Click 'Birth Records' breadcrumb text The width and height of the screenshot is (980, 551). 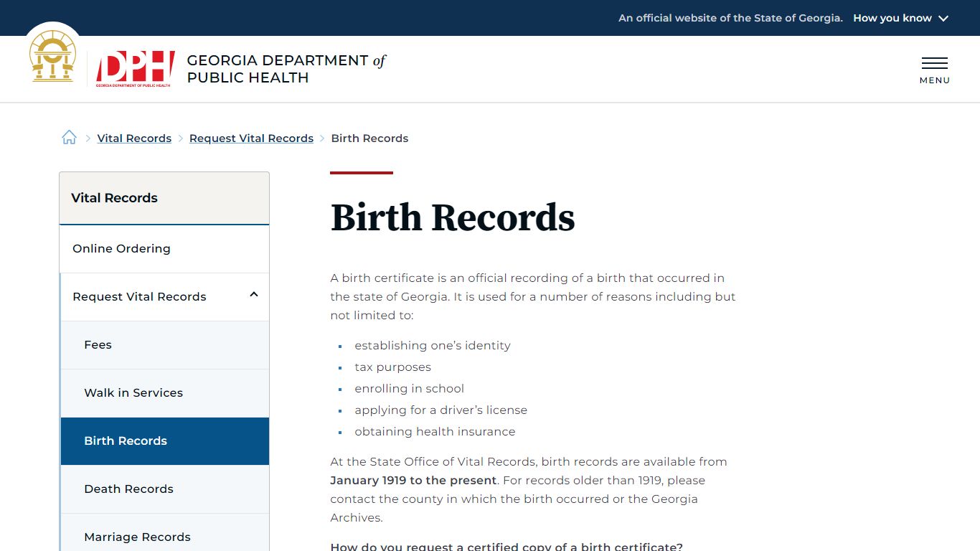tap(369, 138)
